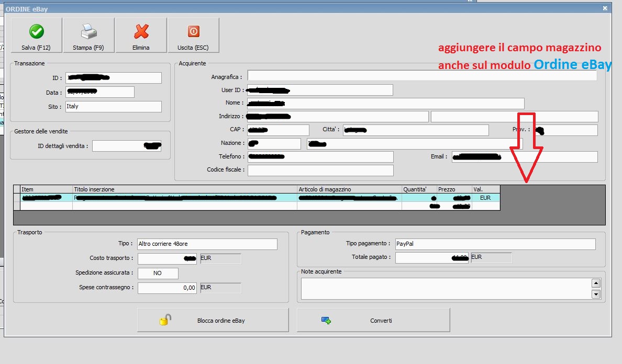The width and height of the screenshot is (622, 364).
Task: Click the Val. column header
Action: pyautogui.click(x=486, y=189)
